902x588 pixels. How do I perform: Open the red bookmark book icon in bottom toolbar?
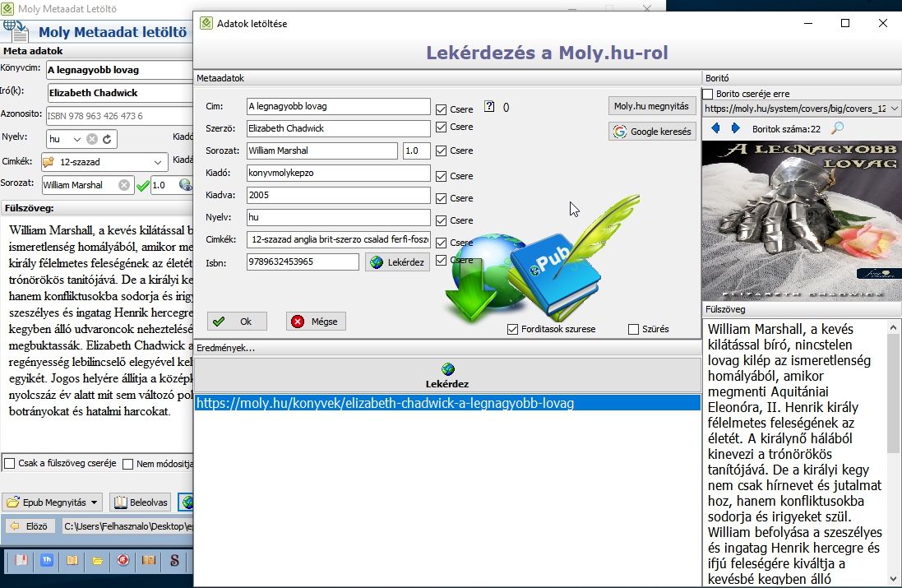coord(21,560)
